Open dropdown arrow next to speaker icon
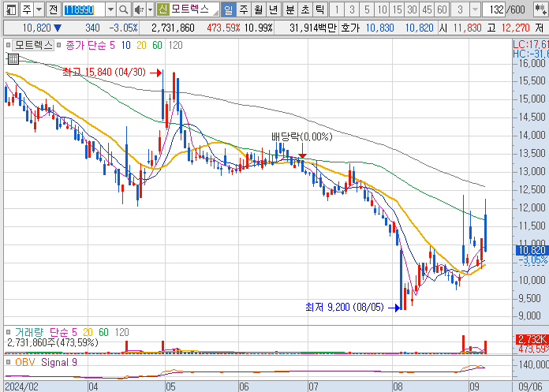This screenshot has width=549, height=392. click(x=151, y=9)
